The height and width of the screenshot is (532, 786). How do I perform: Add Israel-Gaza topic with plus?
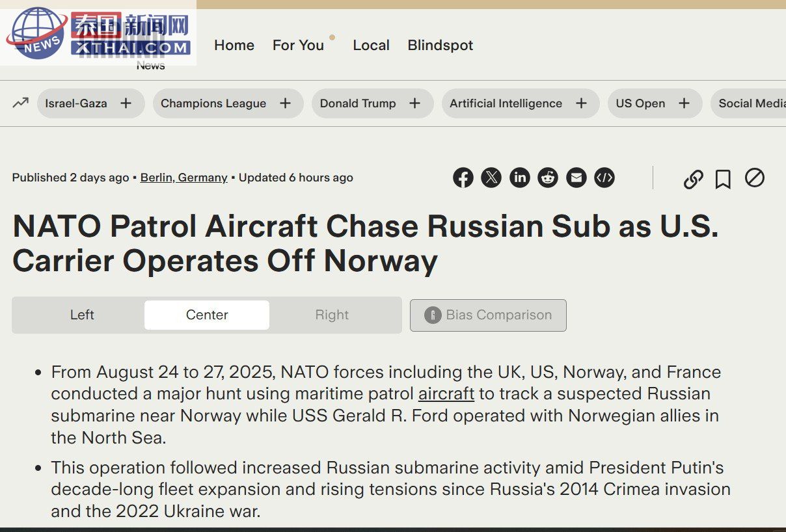point(126,103)
